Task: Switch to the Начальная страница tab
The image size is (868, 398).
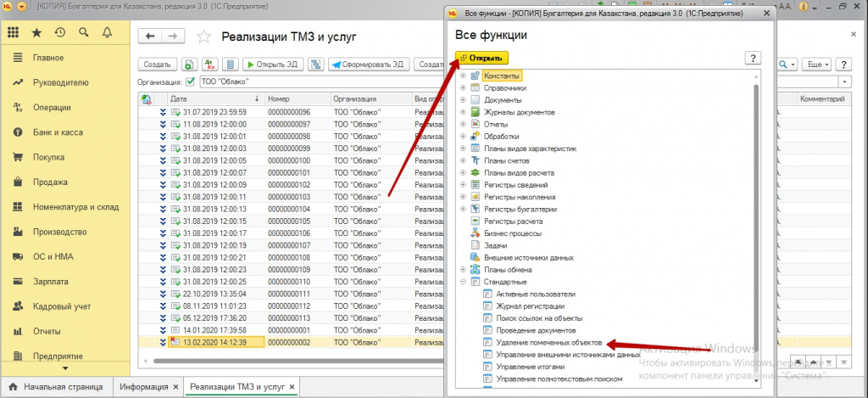Action: point(57,387)
